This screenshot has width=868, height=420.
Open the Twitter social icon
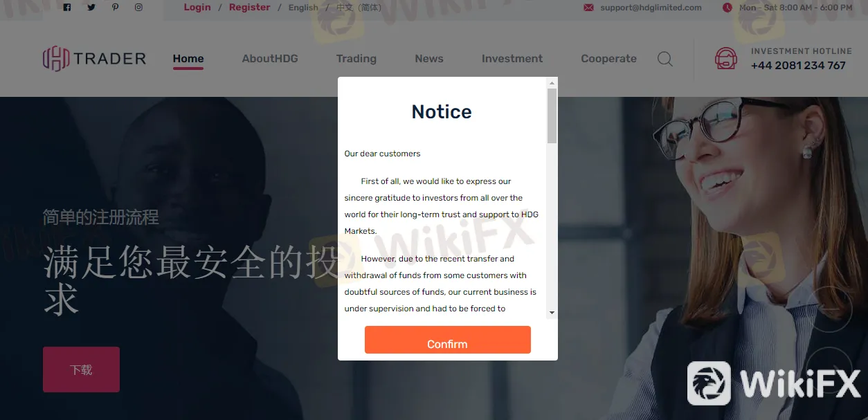point(91,8)
